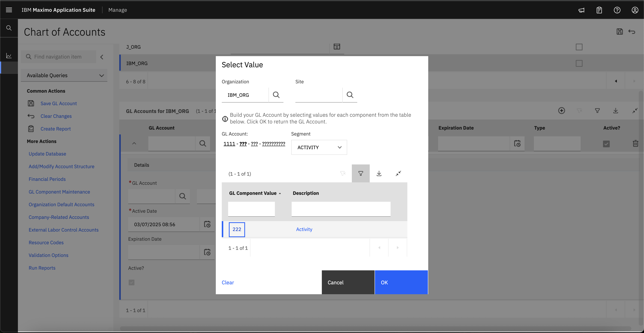This screenshot has height=333, width=644.
Task: Open Update Database action
Action: (47, 154)
